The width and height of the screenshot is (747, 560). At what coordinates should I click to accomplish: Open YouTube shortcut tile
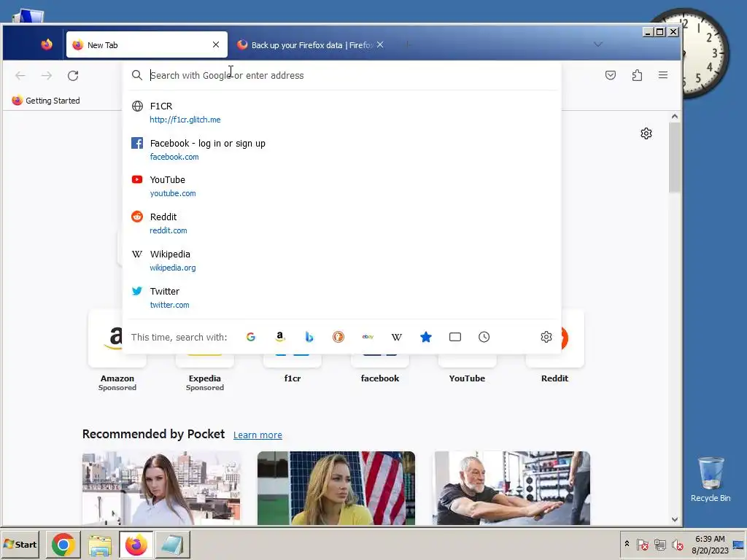pos(468,369)
